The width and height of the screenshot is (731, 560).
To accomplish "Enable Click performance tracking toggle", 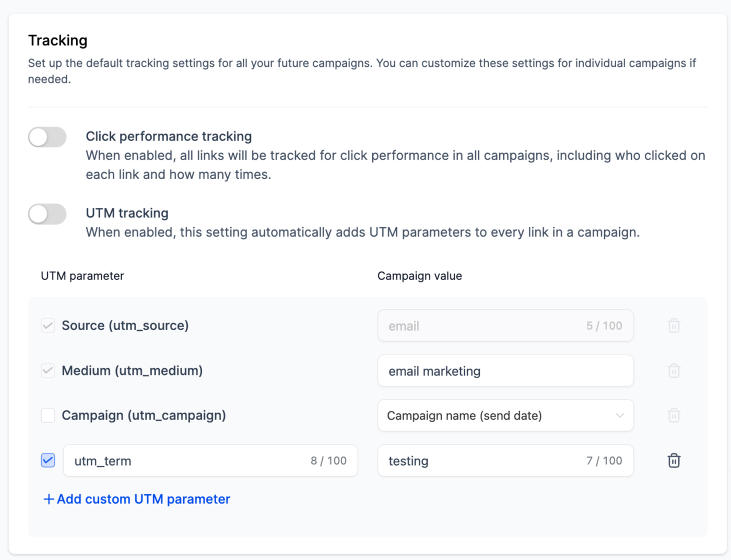I will (x=48, y=137).
